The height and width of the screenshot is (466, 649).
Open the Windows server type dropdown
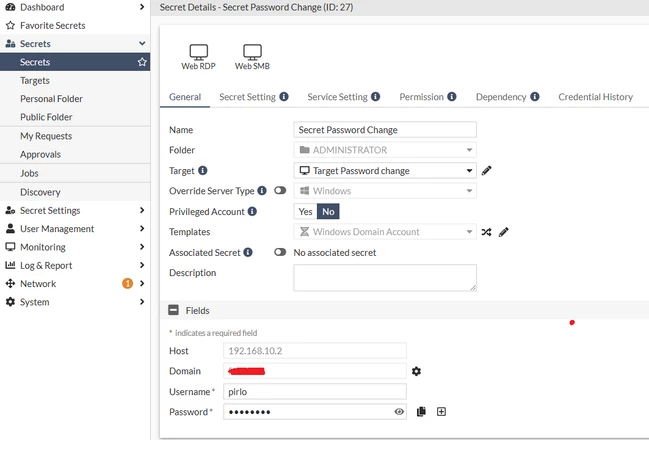tap(385, 191)
